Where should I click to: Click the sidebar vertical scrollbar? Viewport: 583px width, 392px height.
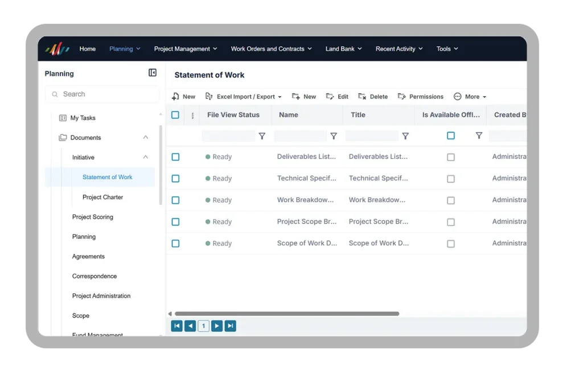(161, 165)
